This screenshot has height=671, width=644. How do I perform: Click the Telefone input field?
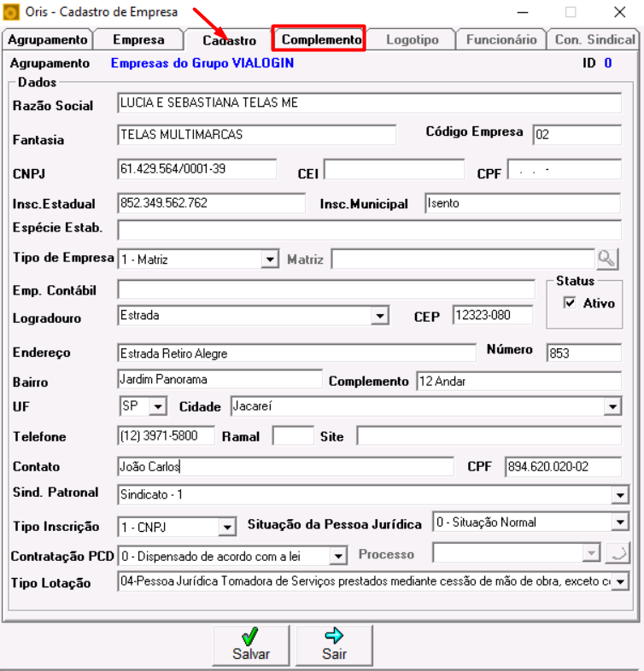pyautogui.click(x=167, y=436)
